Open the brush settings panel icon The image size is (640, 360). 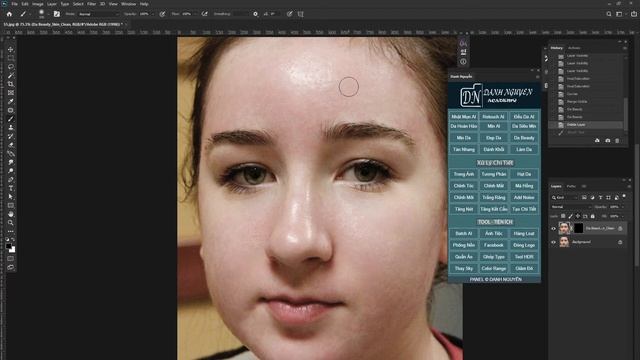click(x=57, y=14)
